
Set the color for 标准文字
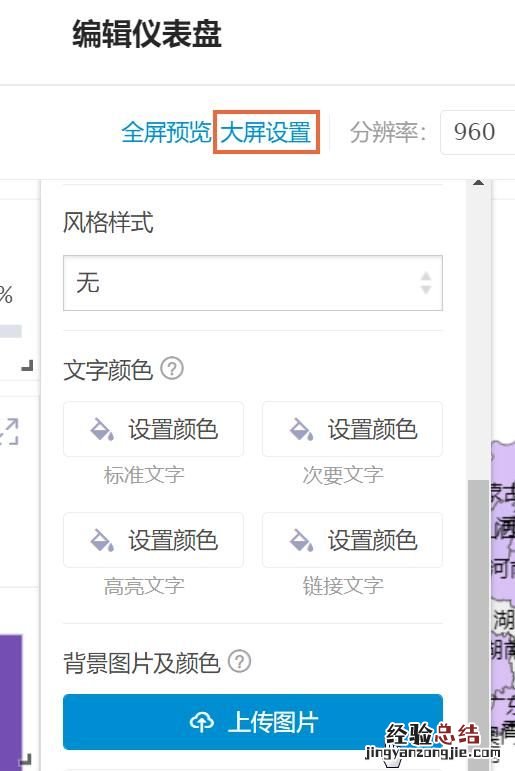pos(153,429)
